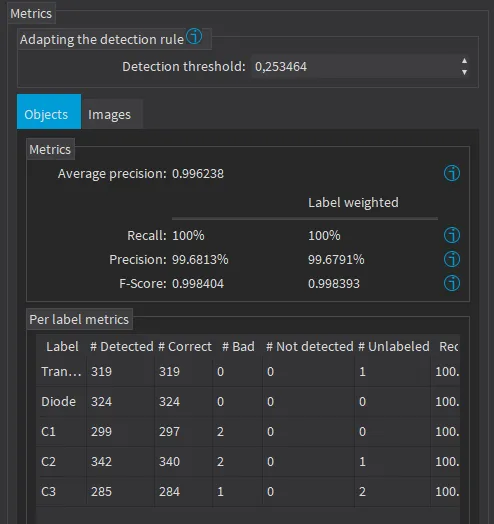Sort by # Correct column header
This screenshot has width=494, height=524.
coord(184,347)
